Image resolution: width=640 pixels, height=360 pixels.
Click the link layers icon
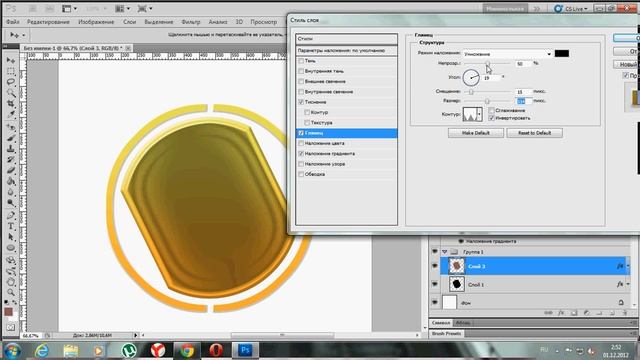[x=548, y=313]
